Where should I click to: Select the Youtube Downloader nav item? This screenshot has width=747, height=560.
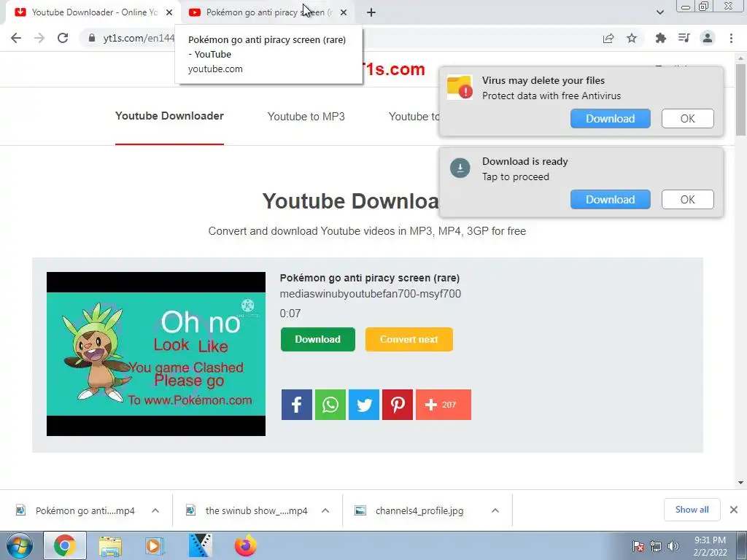pos(169,116)
